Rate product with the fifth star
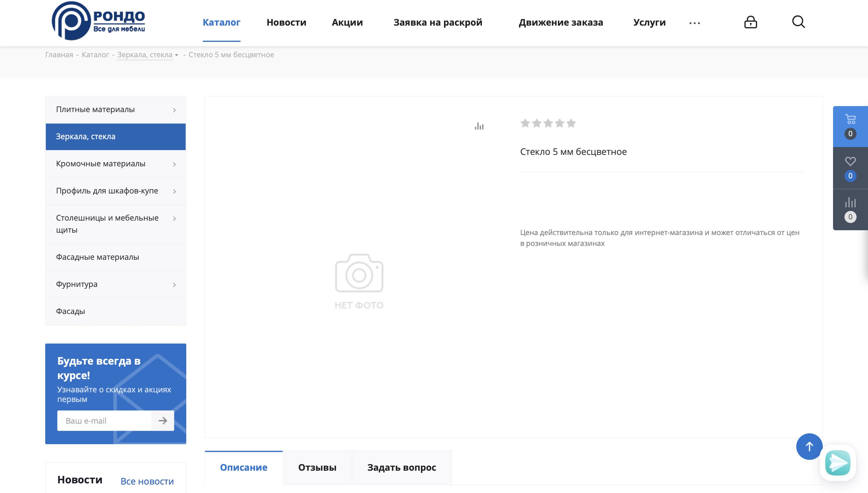Image resolution: width=868 pixels, height=493 pixels. (571, 123)
